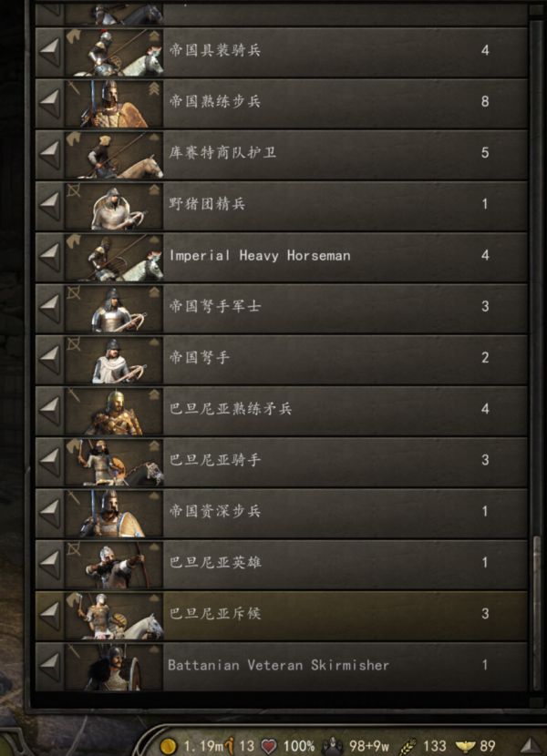Open the 帝国弩手 troop portrait
Screen dimensions: 547x756
tap(114, 358)
